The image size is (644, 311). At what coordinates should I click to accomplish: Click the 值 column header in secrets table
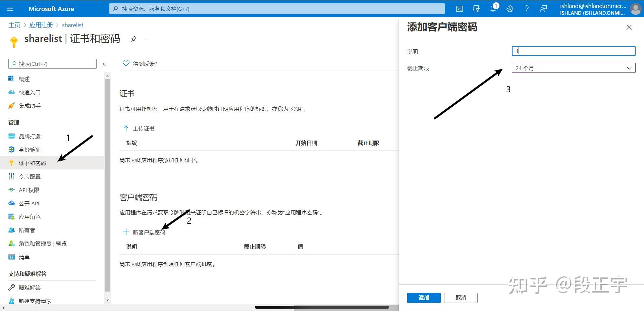click(300, 247)
